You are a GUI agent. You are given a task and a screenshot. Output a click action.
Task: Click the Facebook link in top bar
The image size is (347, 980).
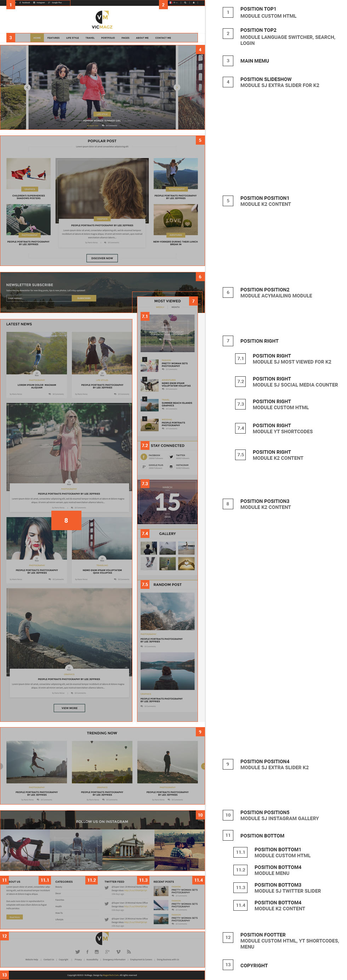coord(25,3)
